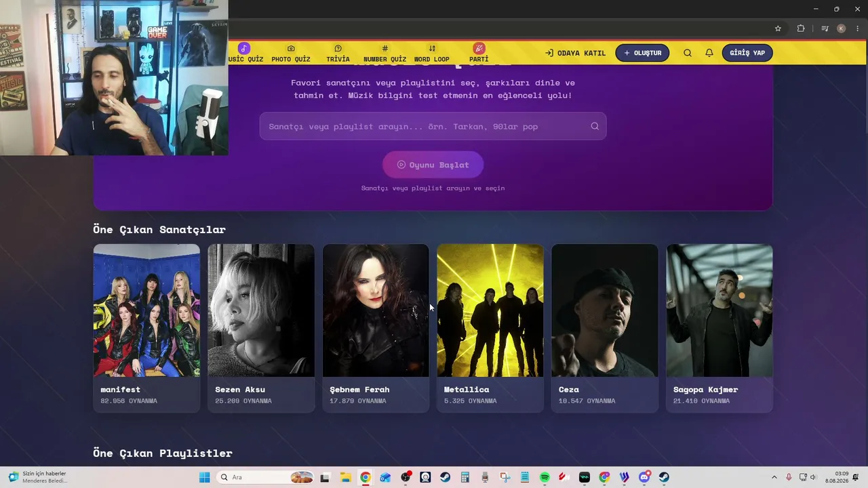The width and height of the screenshot is (868, 488).
Task: Click the "Öne Çıkan Playlistler" heading
Action: (163, 453)
